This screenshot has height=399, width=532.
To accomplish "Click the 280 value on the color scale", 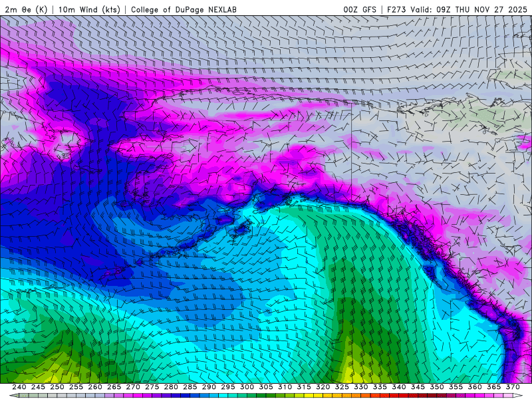I will pyautogui.click(x=171, y=387).
